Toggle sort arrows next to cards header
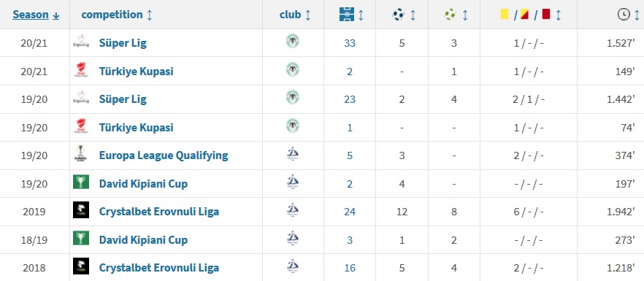Image resolution: width=644 pixels, height=281 pixels. tap(558, 15)
